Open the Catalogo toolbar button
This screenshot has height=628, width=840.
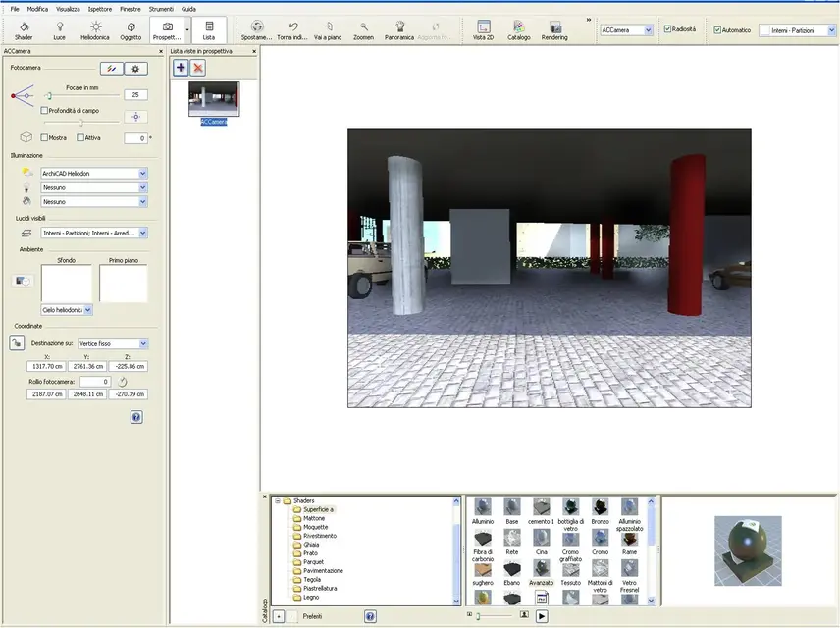pos(518,29)
